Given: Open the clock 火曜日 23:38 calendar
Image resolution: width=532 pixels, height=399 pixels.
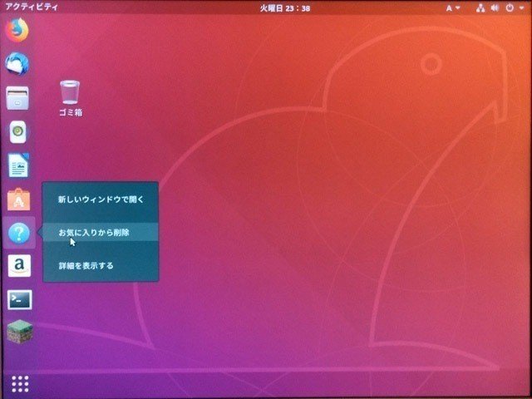Looking at the screenshot, I should click(285, 8).
